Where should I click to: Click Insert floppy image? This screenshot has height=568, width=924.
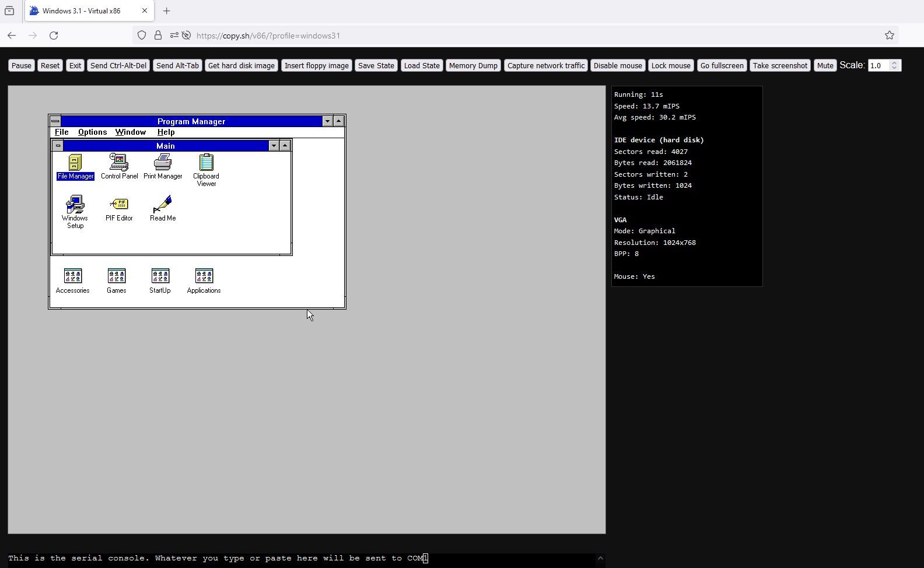317,65
